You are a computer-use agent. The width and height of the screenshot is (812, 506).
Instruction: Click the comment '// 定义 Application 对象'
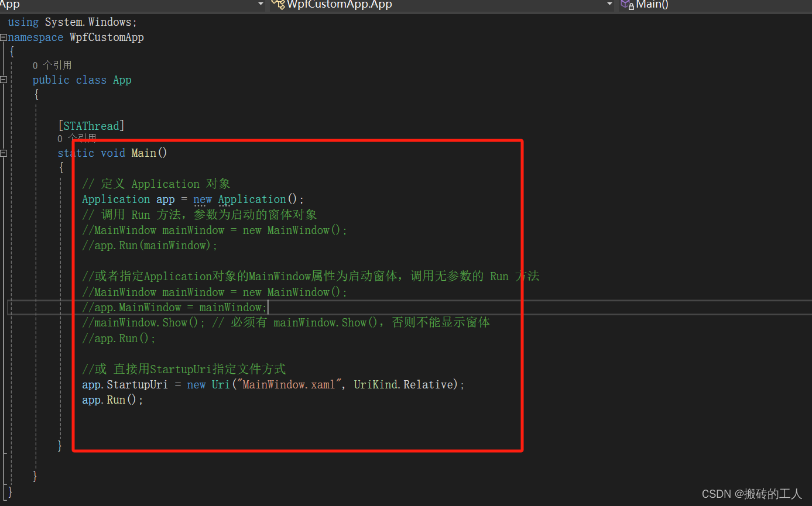(156, 184)
